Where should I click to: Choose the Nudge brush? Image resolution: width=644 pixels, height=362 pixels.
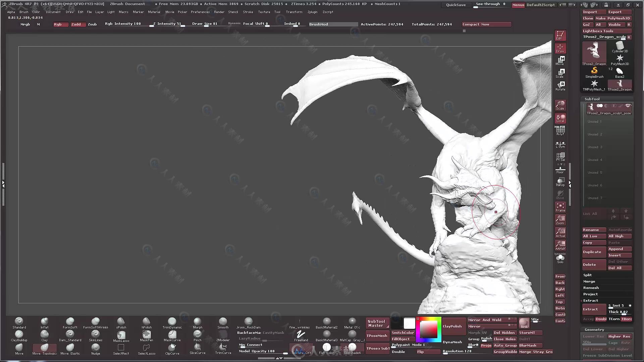click(x=96, y=349)
